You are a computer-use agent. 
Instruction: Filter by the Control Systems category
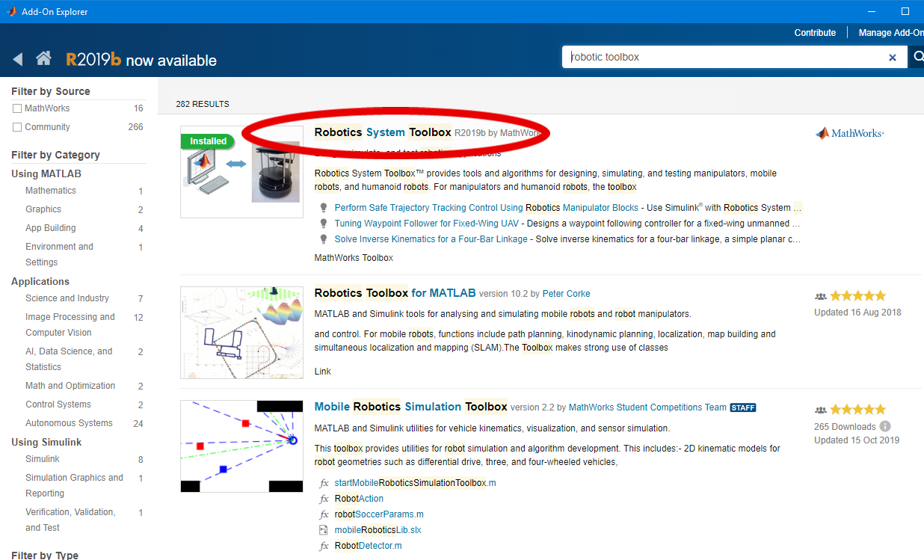click(58, 404)
